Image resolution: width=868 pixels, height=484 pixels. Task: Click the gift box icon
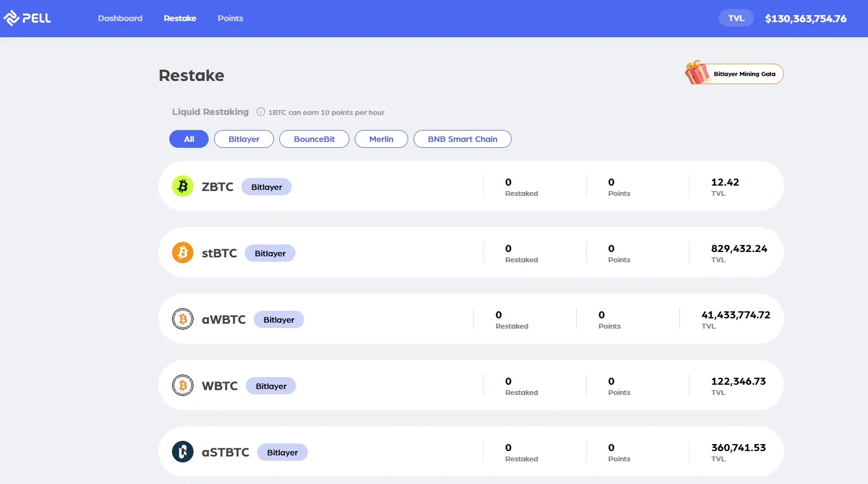click(x=697, y=73)
